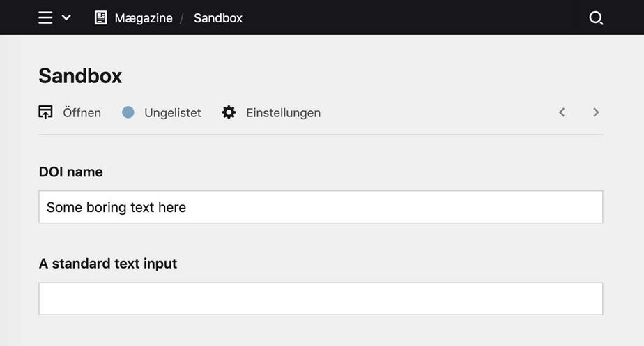Image resolution: width=644 pixels, height=346 pixels.
Task: Go to the next page arrow
Action: [596, 112]
